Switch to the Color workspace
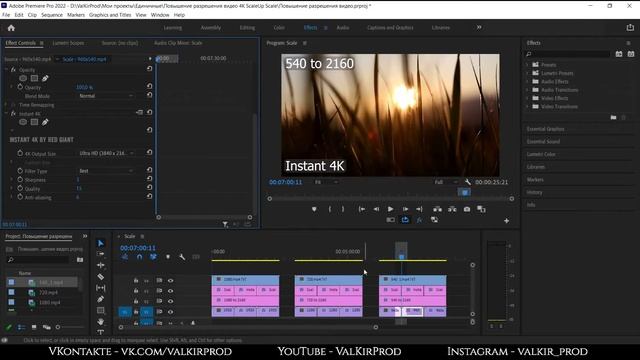 [279, 28]
